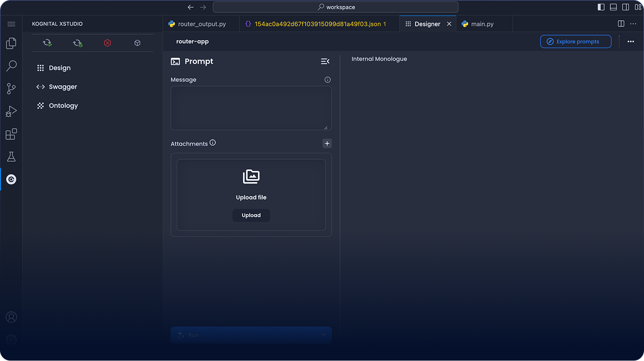Switch to the main.py tab
Viewport: 644px width, 361px height.
tap(482, 23)
